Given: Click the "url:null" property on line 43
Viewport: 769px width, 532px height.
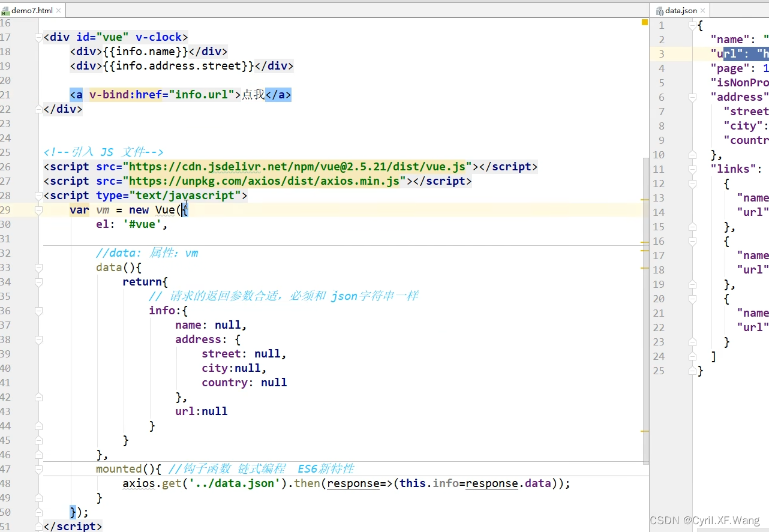Looking at the screenshot, I should click(x=202, y=411).
